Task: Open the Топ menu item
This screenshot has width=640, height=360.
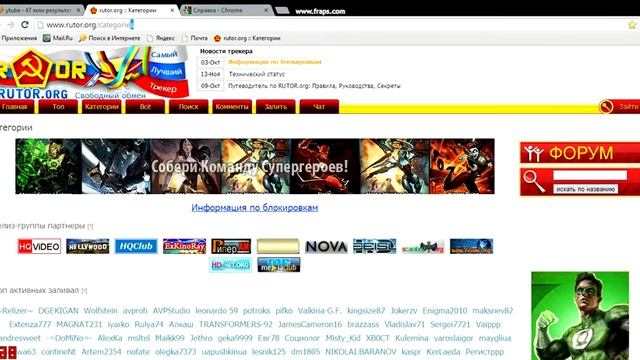Action: pyautogui.click(x=58, y=107)
